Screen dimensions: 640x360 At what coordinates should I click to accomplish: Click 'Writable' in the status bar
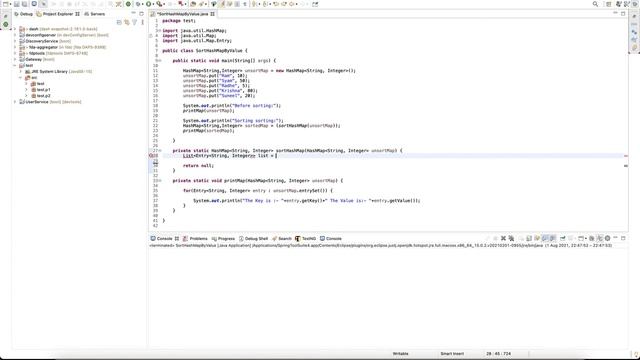click(x=400, y=354)
